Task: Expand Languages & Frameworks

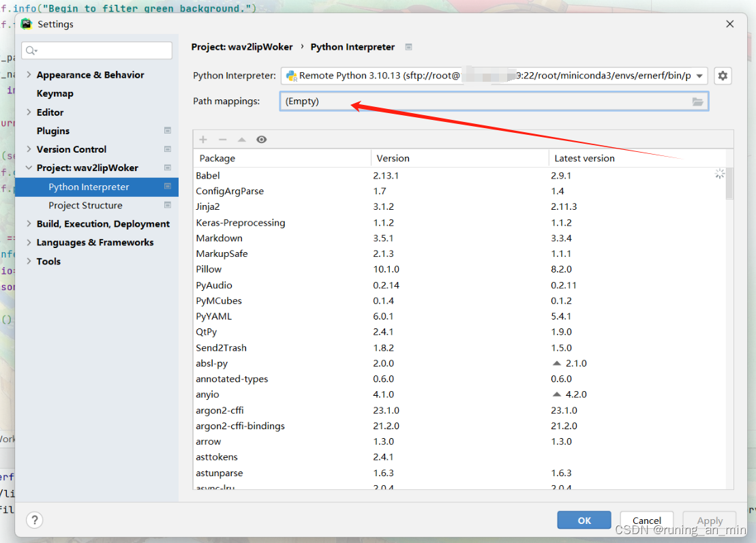Action: tap(29, 242)
